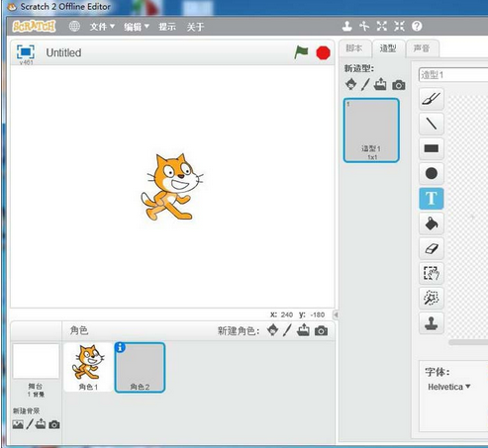Click the Untitled project title
Screen dimensions: 488x448
click(63, 52)
